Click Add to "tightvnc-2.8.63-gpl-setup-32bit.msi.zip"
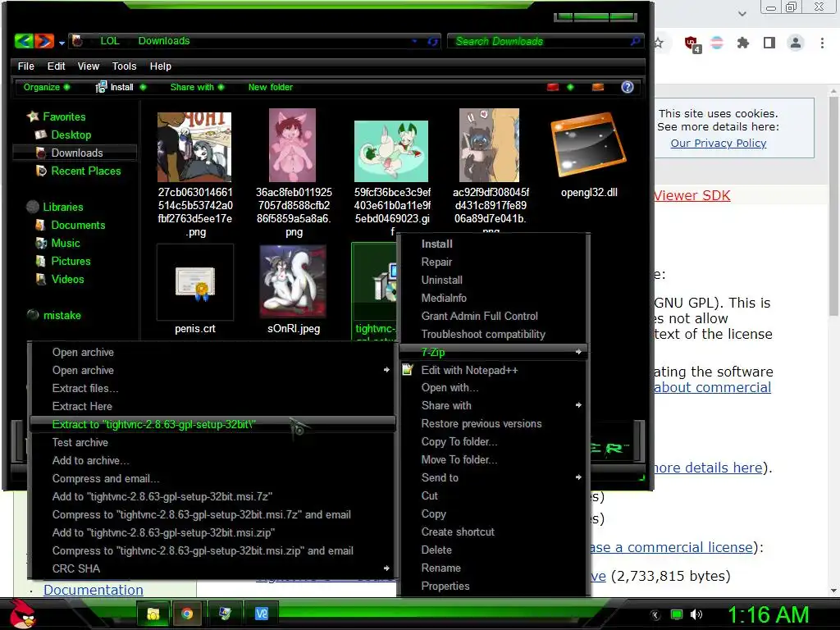Screen dimensions: 840x630 pyautogui.click(x=163, y=532)
